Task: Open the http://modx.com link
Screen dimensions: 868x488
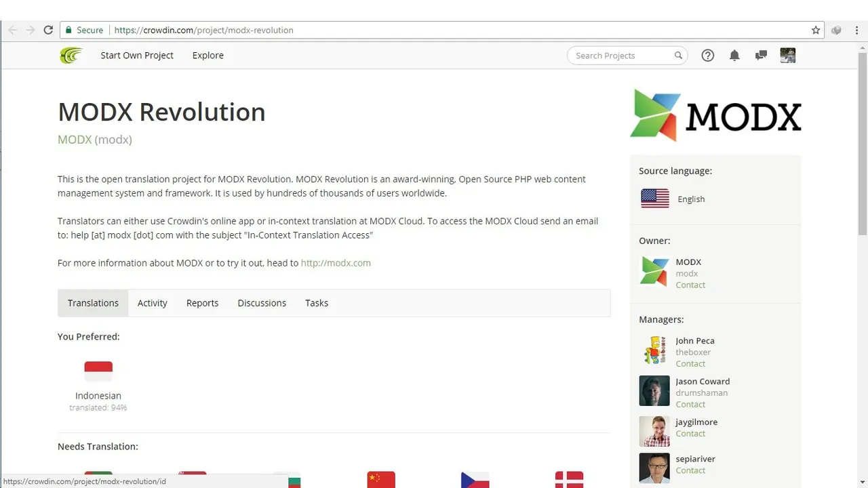Action: 336,263
